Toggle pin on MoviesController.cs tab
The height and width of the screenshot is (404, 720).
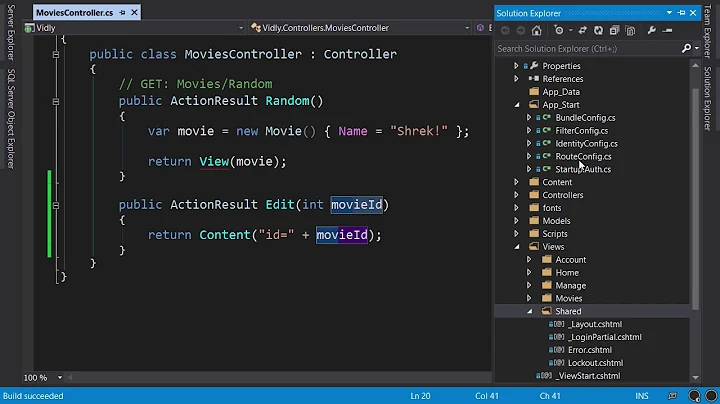coord(122,12)
